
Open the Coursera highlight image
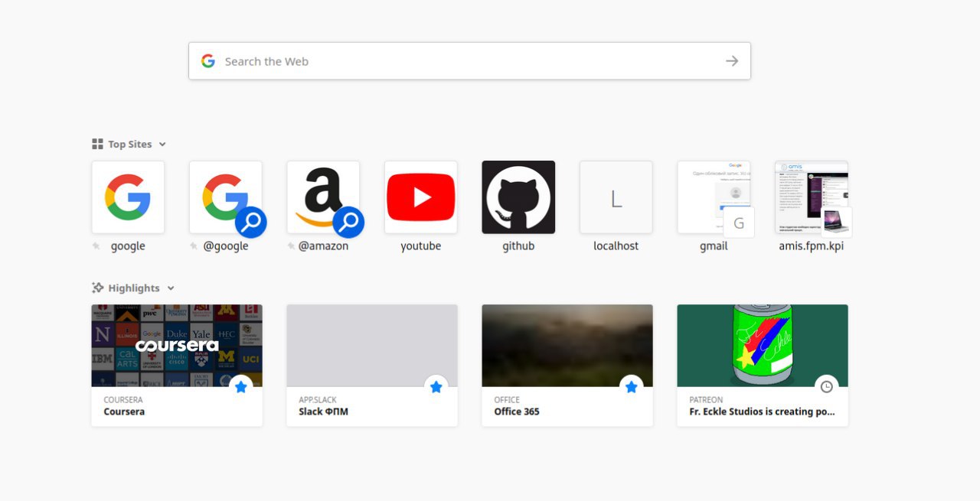click(177, 346)
